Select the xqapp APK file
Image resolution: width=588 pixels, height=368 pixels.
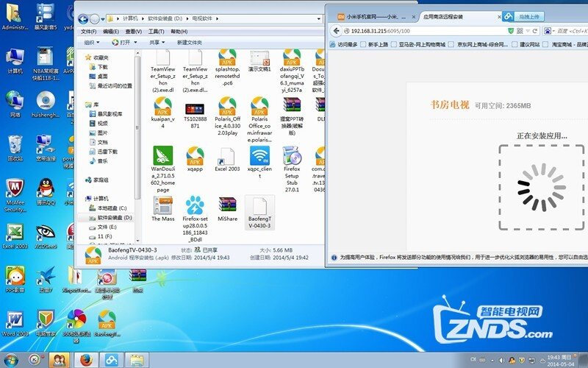[x=195, y=159]
